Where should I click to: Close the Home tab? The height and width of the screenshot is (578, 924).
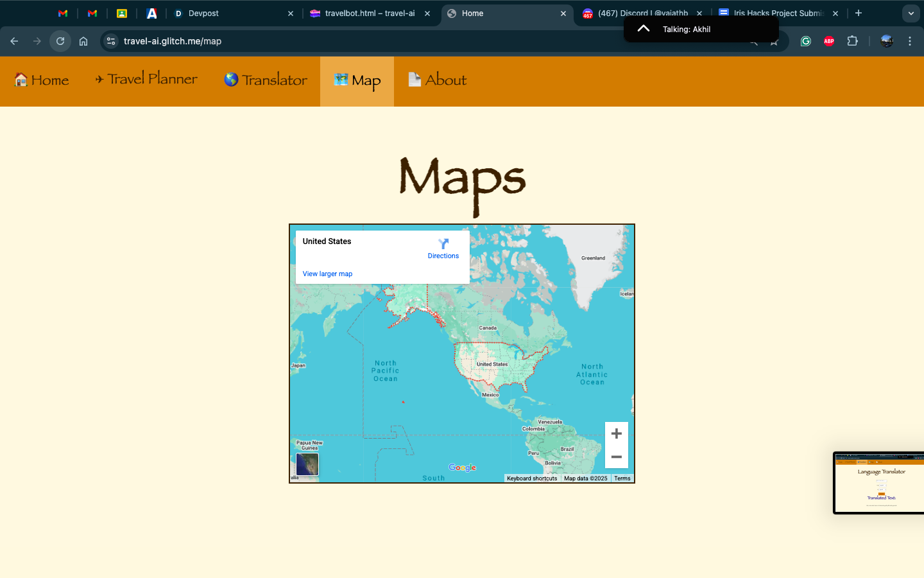563,13
